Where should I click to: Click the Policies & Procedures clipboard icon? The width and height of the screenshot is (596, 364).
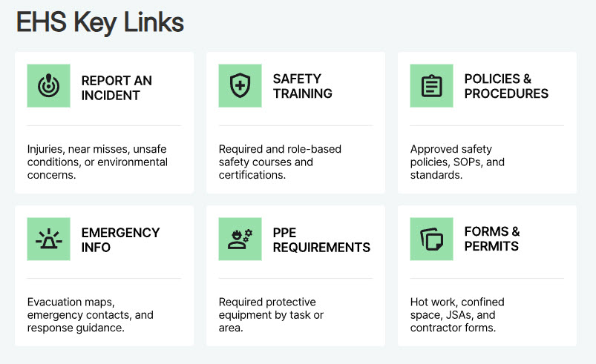(431, 86)
